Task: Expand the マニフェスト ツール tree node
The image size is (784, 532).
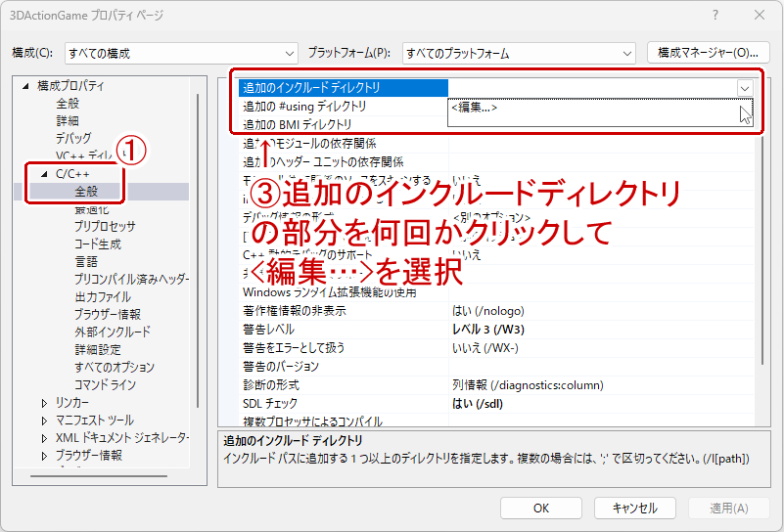Action: 44,421
